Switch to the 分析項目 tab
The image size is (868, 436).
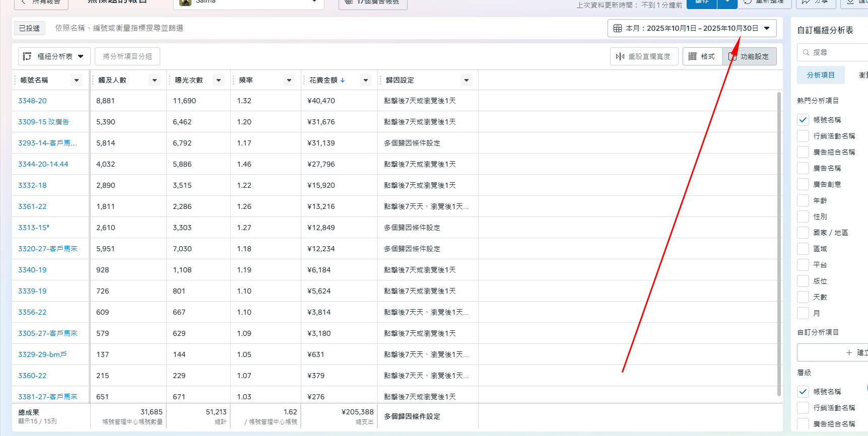(821, 75)
